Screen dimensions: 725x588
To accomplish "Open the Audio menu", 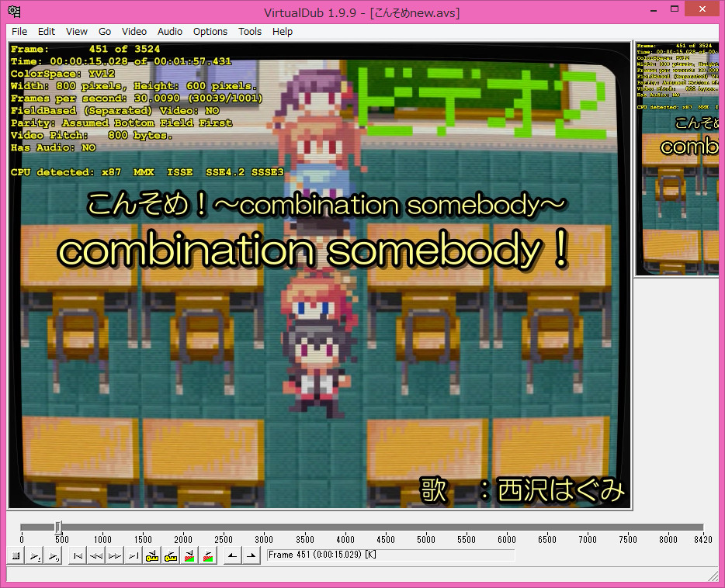I will [170, 31].
